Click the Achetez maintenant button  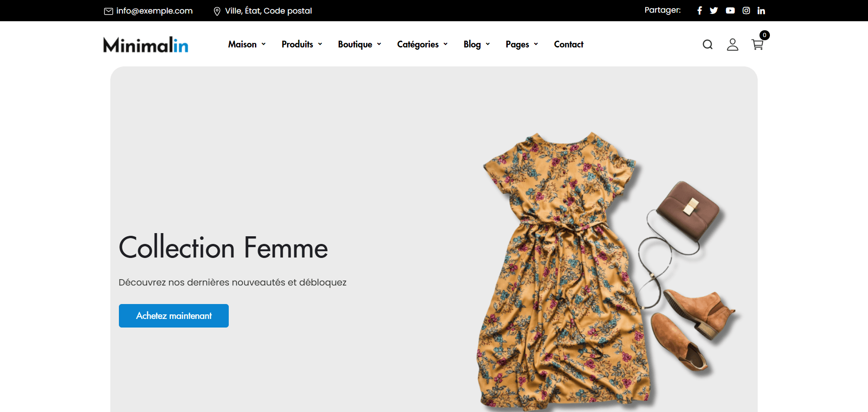pyautogui.click(x=174, y=316)
